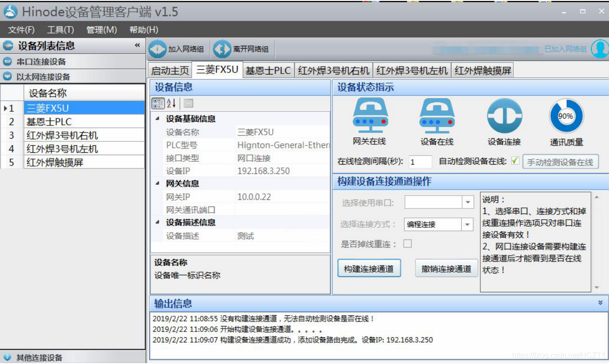The height and width of the screenshot is (364, 609).
Task: Open the 文件(F) menu
Action: (21, 30)
